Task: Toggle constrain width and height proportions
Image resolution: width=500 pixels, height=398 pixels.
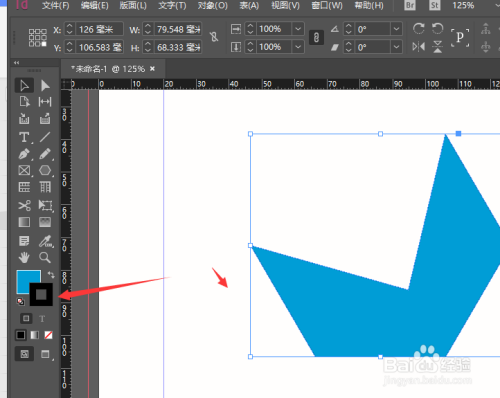Action: coord(214,37)
